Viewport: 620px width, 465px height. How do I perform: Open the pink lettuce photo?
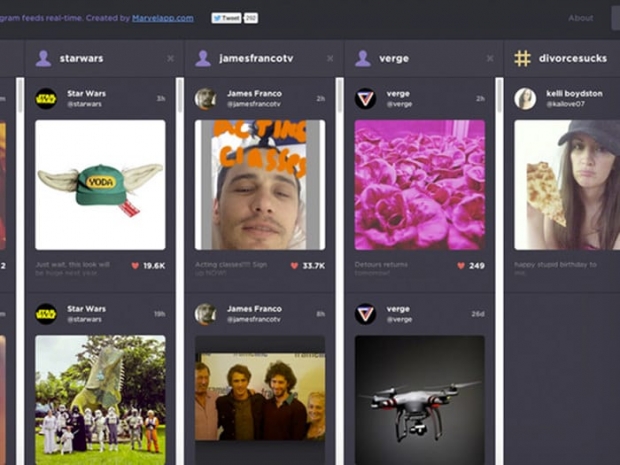click(420, 185)
